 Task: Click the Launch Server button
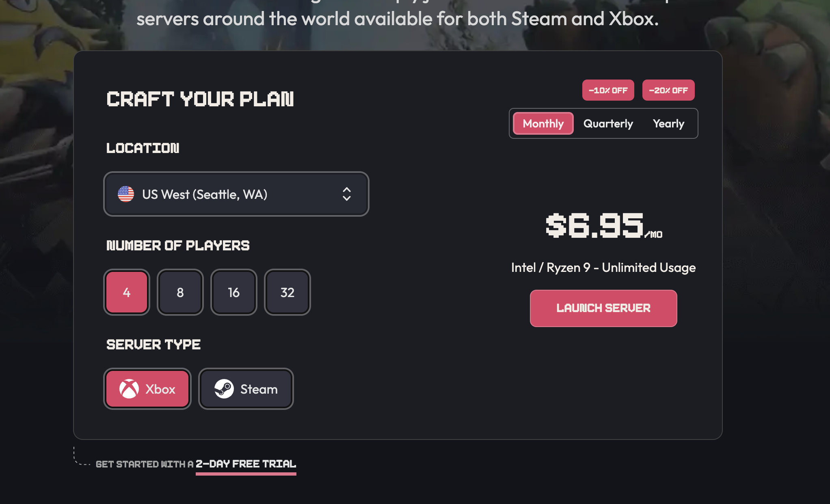tap(603, 308)
